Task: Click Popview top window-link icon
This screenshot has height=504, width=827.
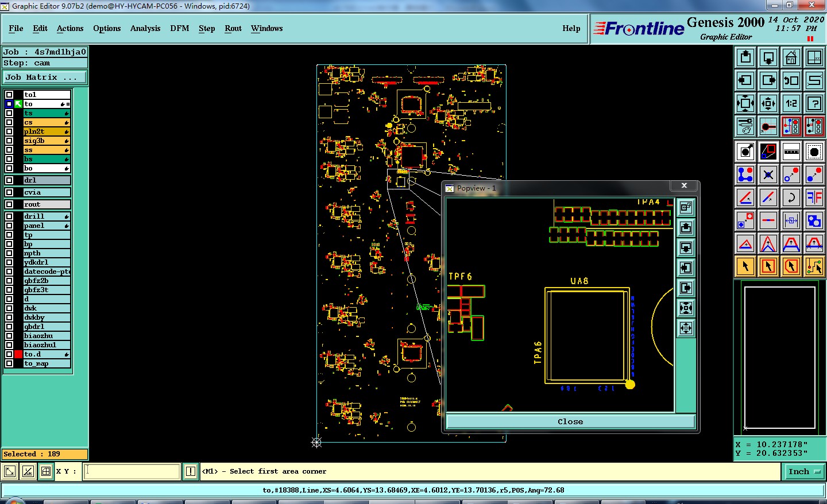Action: pyautogui.click(x=686, y=208)
